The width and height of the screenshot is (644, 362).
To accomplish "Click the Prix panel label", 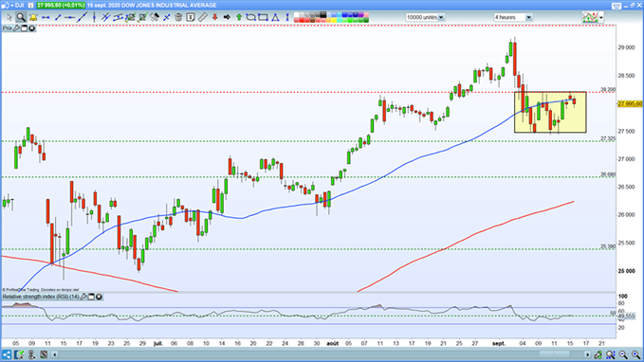I will pos(8,28).
